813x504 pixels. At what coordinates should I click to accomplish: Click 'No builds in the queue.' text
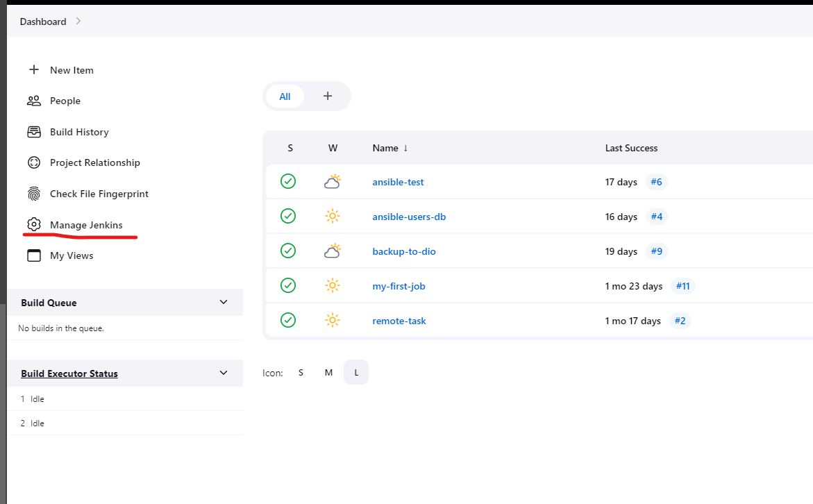tap(61, 328)
